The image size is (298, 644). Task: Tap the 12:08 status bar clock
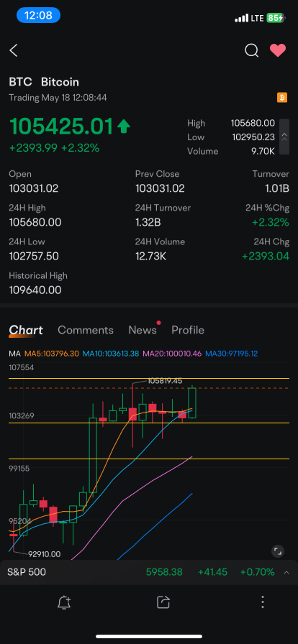click(x=38, y=16)
